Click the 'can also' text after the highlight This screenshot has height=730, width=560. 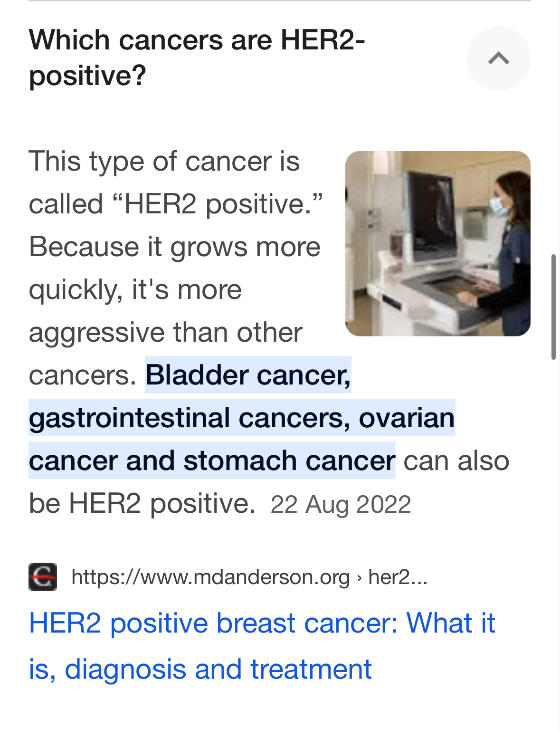456,461
